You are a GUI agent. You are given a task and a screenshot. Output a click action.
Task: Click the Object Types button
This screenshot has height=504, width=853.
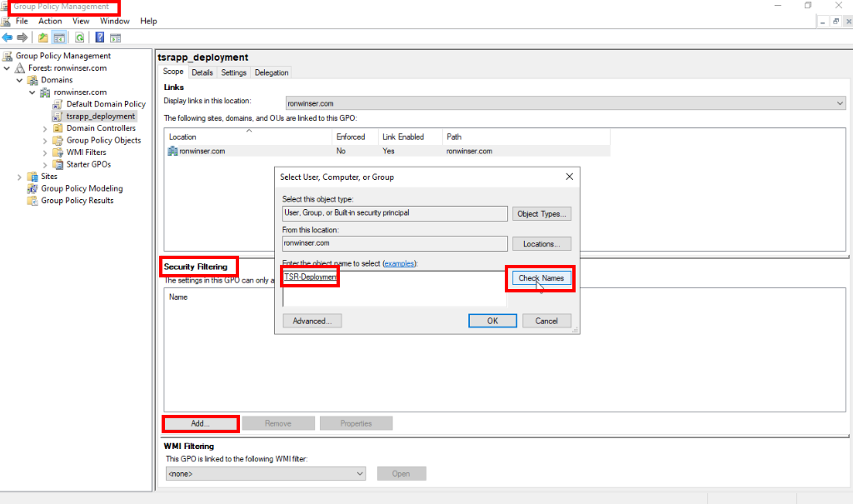coord(541,214)
